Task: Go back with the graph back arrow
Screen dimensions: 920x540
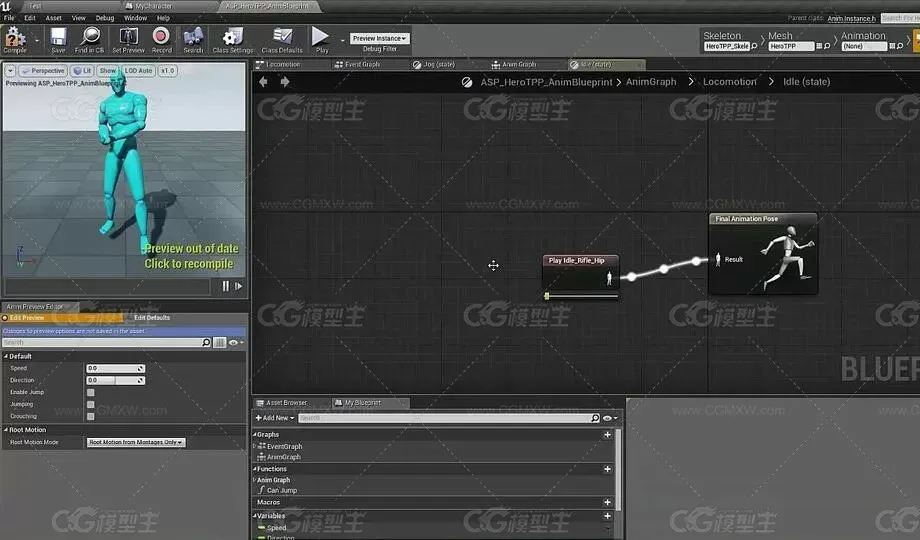Action: [263, 82]
